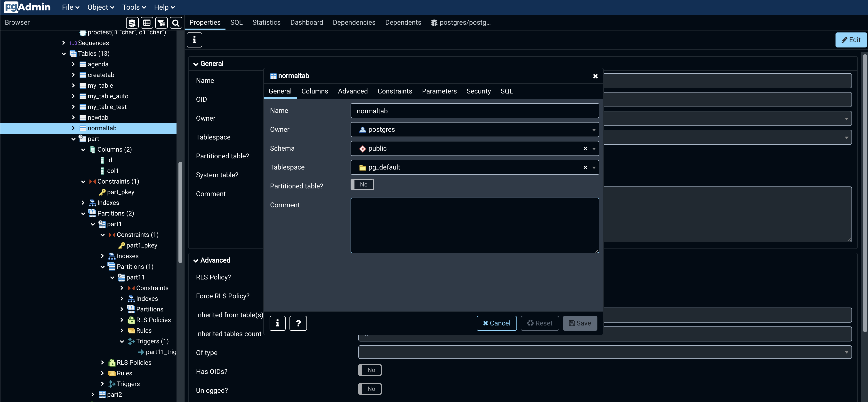
Task: Expand the normaltab tree node
Action: (x=73, y=128)
